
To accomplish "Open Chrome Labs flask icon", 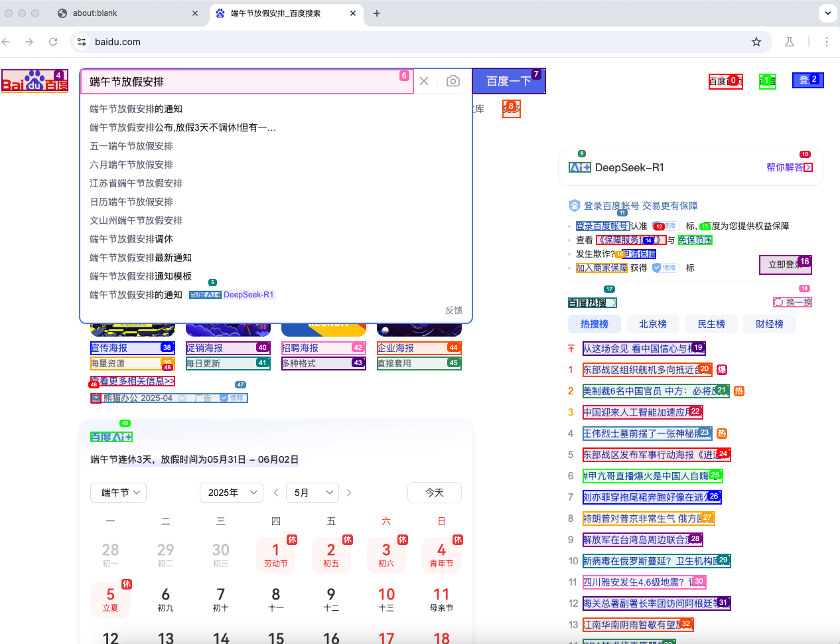I will (x=790, y=42).
